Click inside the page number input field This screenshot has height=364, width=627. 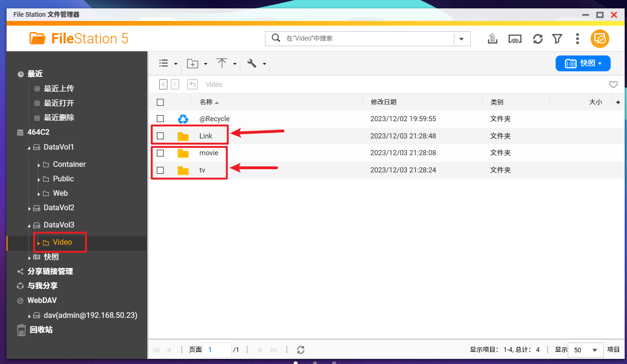coord(216,350)
